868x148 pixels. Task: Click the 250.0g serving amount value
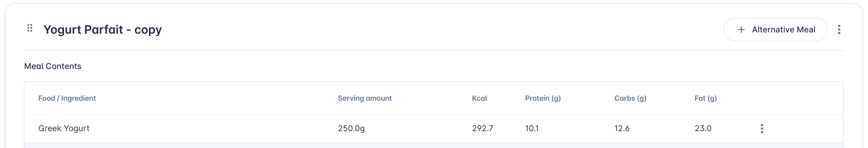coord(351,129)
